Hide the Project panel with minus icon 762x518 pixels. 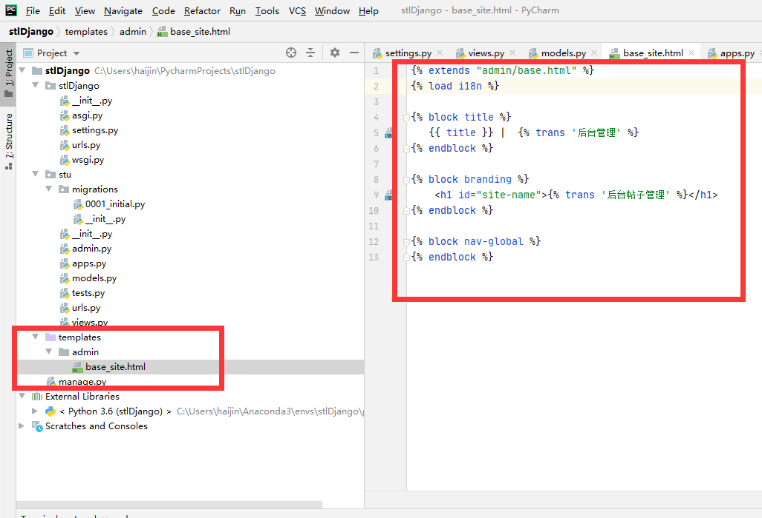[x=354, y=52]
